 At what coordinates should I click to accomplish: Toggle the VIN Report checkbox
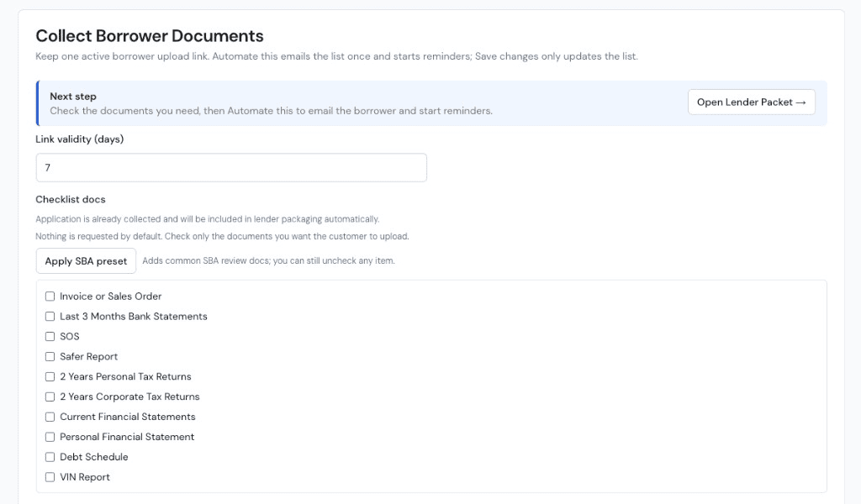click(50, 477)
